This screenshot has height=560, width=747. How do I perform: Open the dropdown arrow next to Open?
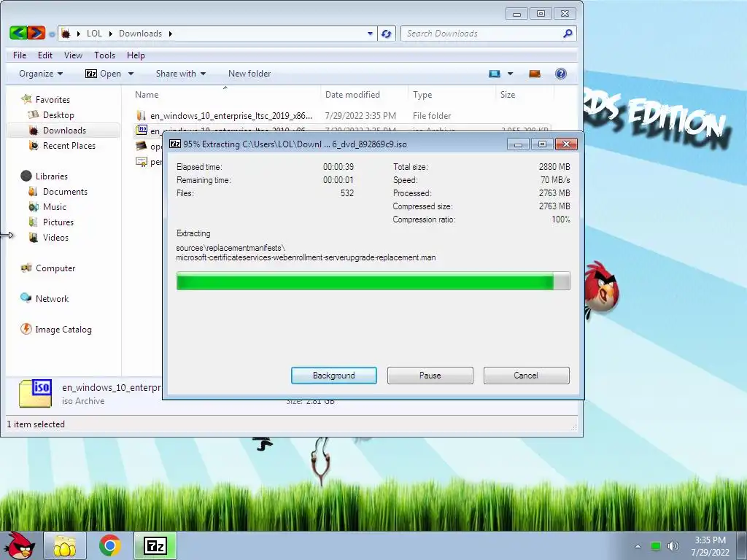131,74
